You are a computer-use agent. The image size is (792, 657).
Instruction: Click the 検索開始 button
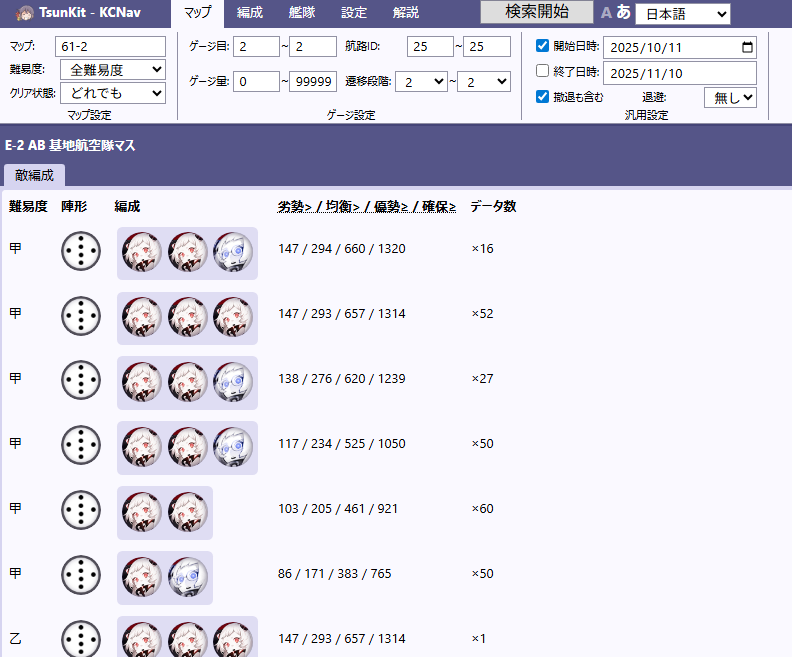click(x=537, y=12)
